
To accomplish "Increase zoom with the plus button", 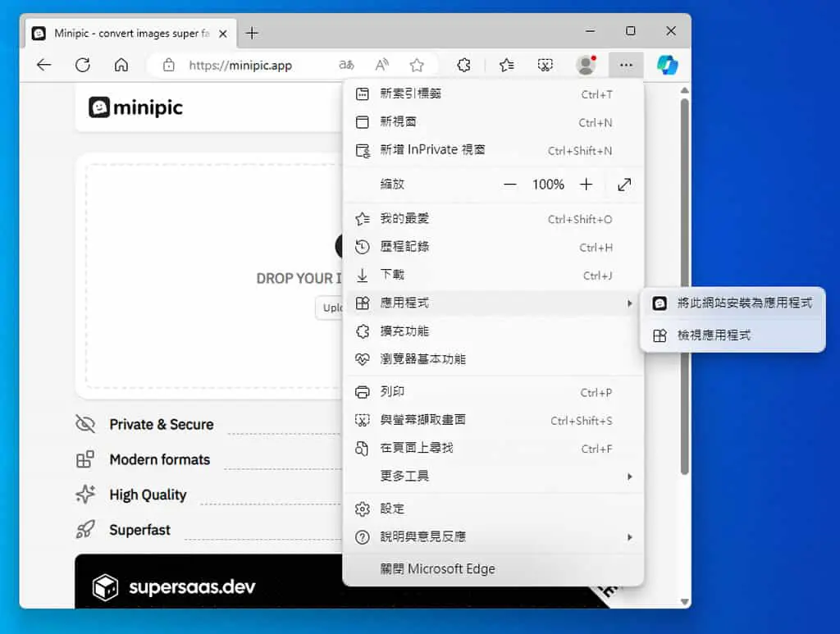I will (x=586, y=185).
